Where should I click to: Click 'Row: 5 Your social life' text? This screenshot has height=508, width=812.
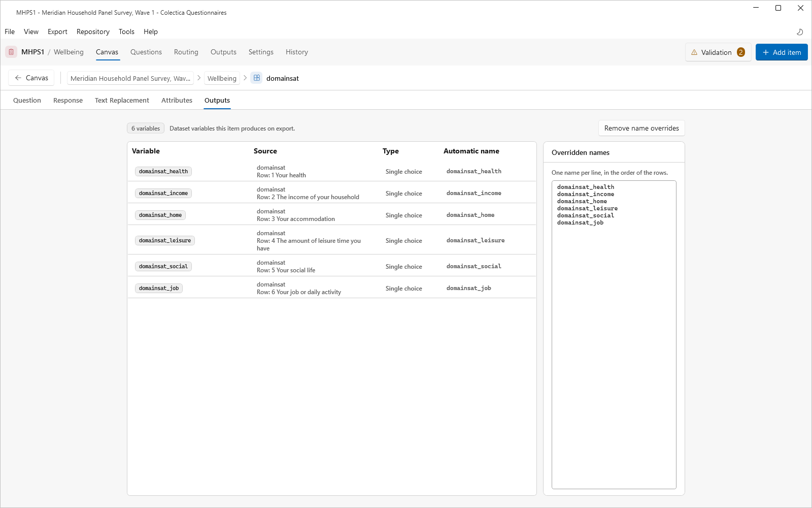click(286, 270)
